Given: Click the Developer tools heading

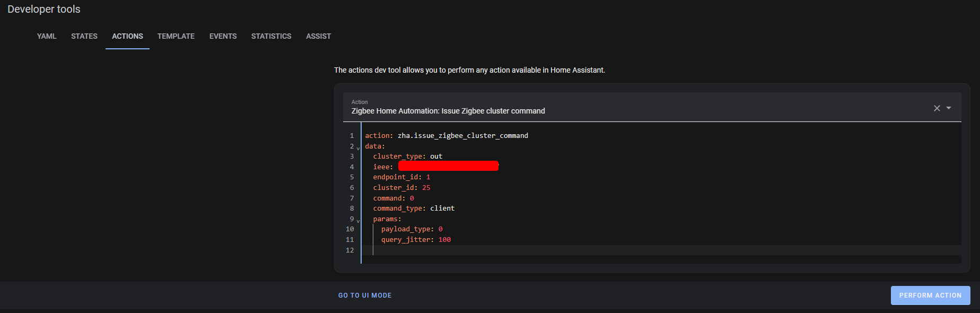Looking at the screenshot, I should 44,9.
